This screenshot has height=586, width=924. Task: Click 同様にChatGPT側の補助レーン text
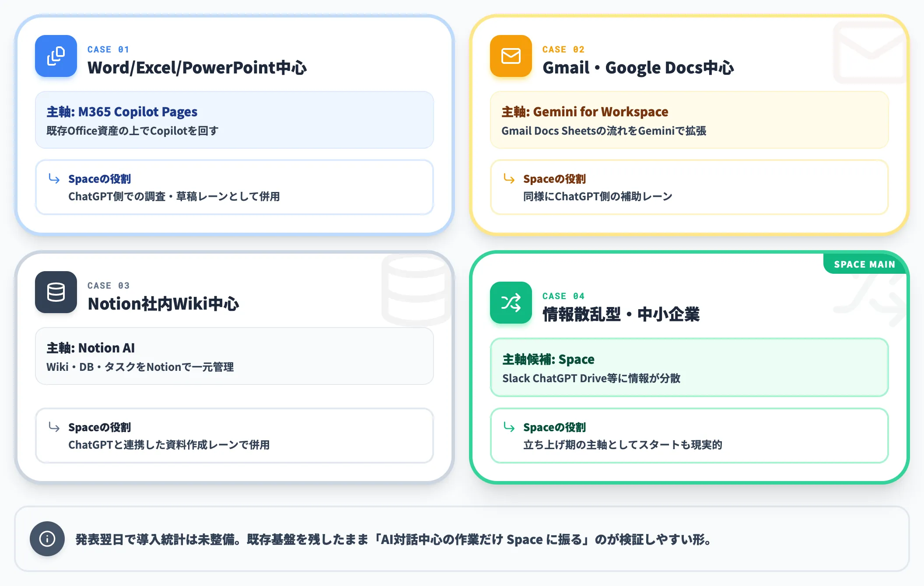[598, 196]
